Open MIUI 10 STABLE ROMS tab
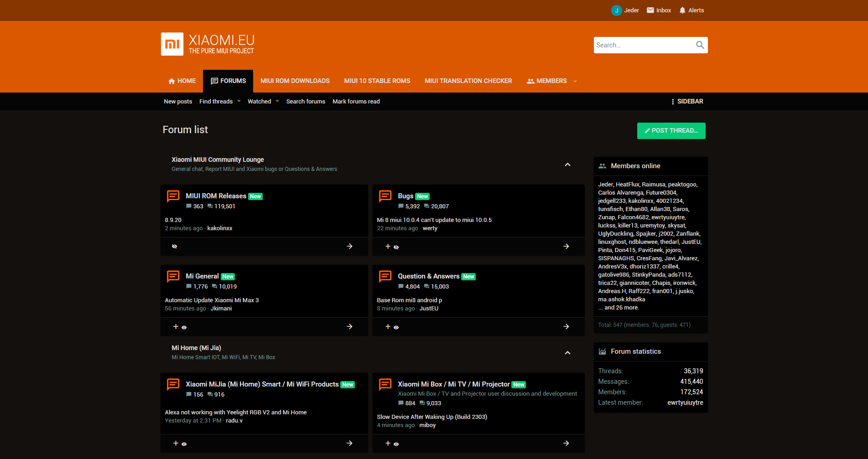868x459 pixels. click(x=377, y=81)
